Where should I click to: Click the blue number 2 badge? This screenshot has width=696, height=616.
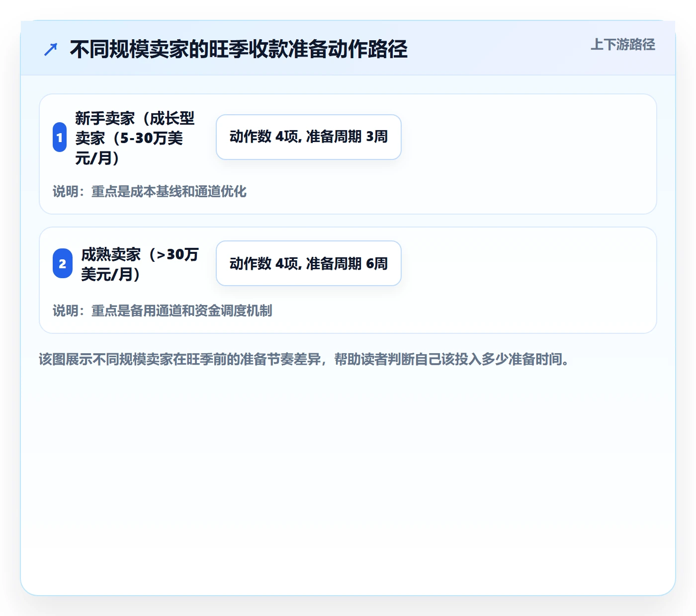(x=63, y=263)
